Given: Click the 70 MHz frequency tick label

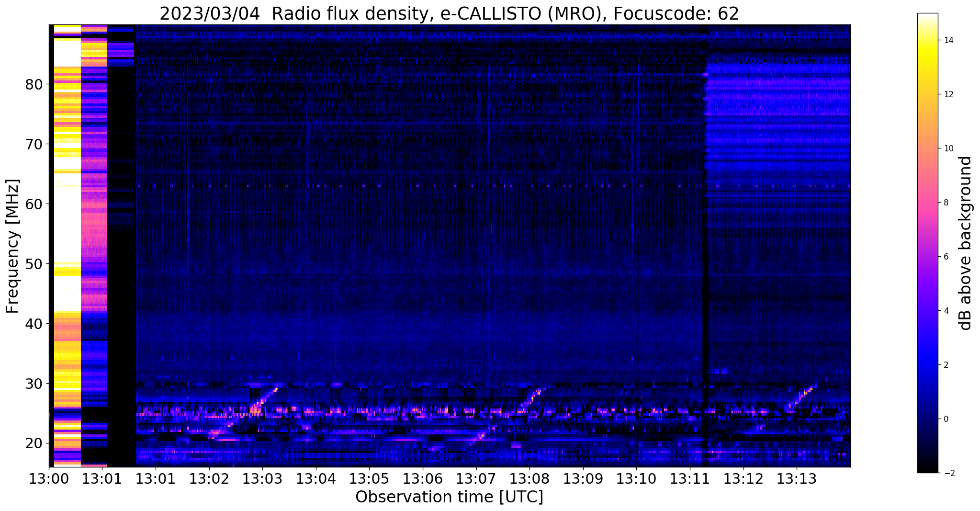Looking at the screenshot, I should click(34, 144).
